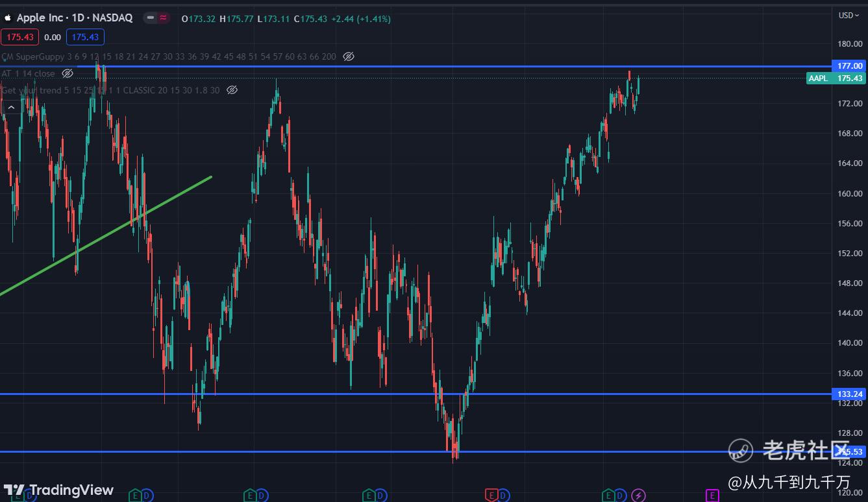Screen dimensions: 868x502
Task: Click the AAPL 175.43 last price label
Action: click(836, 78)
